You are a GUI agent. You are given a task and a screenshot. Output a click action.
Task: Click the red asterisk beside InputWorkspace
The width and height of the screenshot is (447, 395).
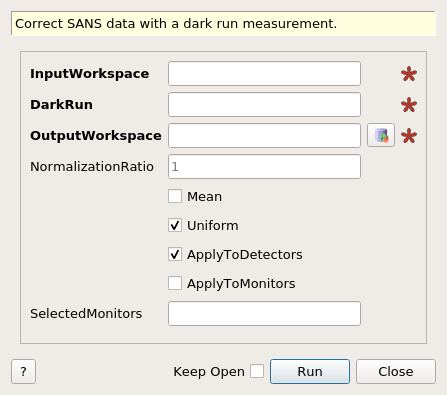pos(409,74)
